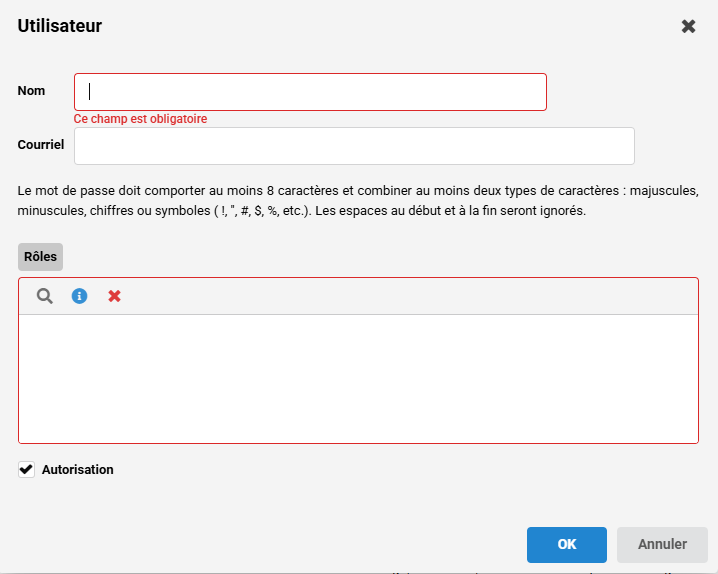This screenshot has width=718, height=574.
Task: Click into the Courriel input field
Action: tap(354, 146)
